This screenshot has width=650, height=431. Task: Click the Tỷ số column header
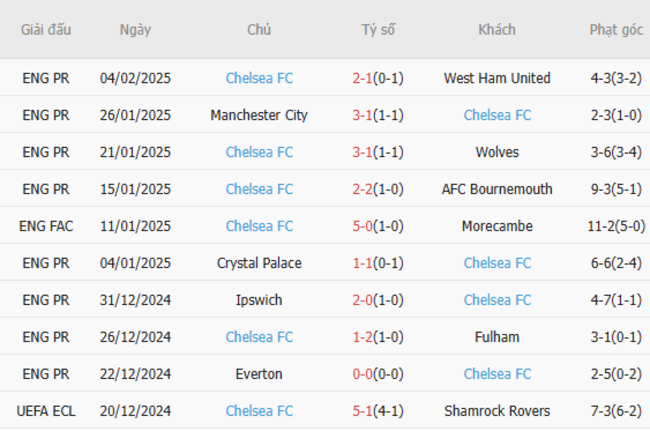[x=378, y=30]
